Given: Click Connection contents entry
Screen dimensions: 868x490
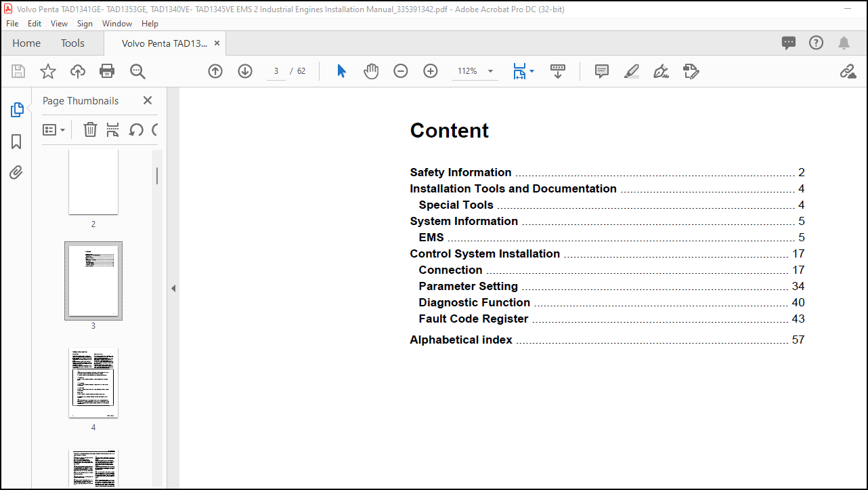Looking at the screenshot, I should 611,270.
